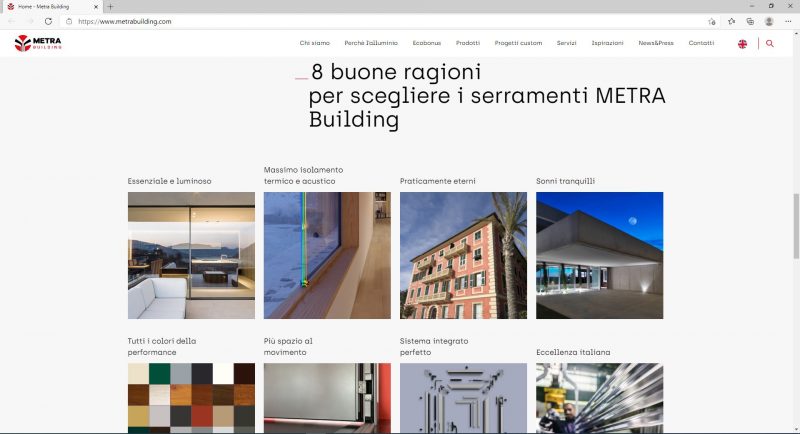Screen dimensions: 800x434
Task: Click the Praticamente eterni title
Action: tap(438, 181)
